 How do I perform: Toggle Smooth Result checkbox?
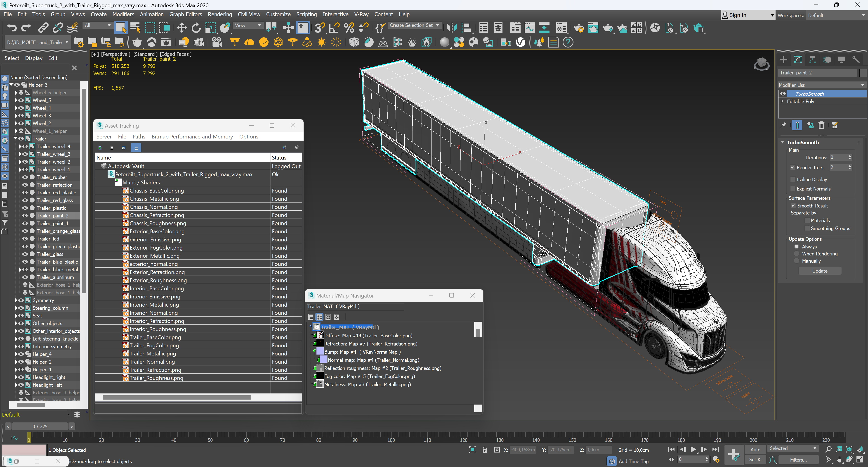(x=793, y=206)
